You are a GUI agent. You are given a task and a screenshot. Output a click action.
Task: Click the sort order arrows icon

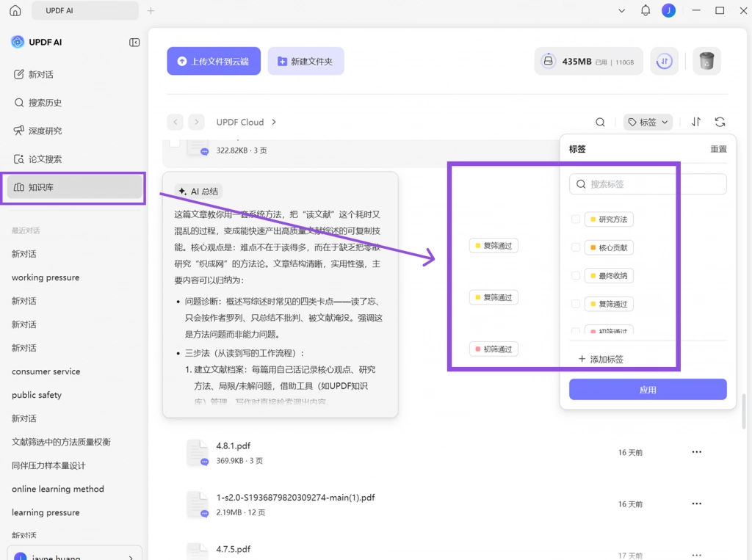coord(696,122)
